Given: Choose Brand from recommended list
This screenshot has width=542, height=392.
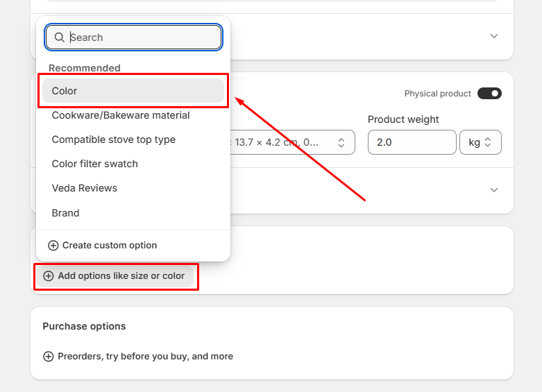Looking at the screenshot, I should pyautogui.click(x=66, y=213).
